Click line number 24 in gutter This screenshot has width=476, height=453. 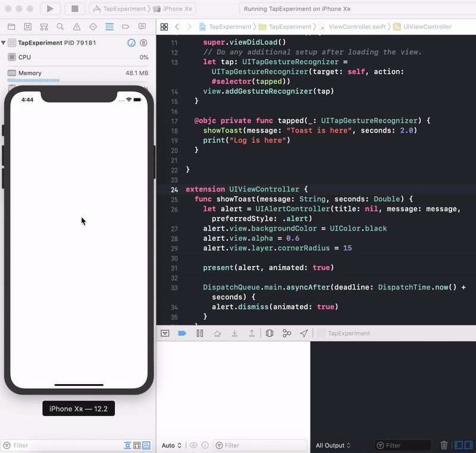[x=174, y=190]
